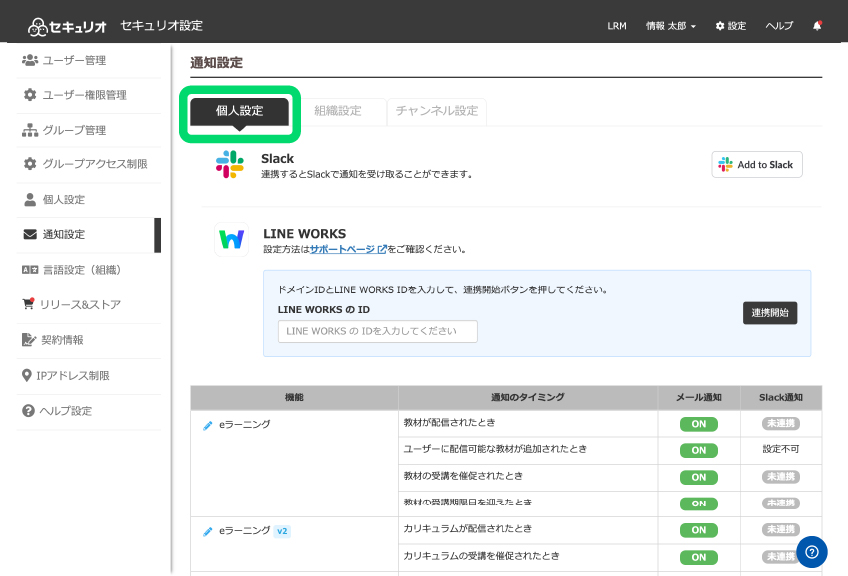The width and height of the screenshot is (848, 576).
Task: Click the pencil icon beside eラーニング v2
Action: 208,531
